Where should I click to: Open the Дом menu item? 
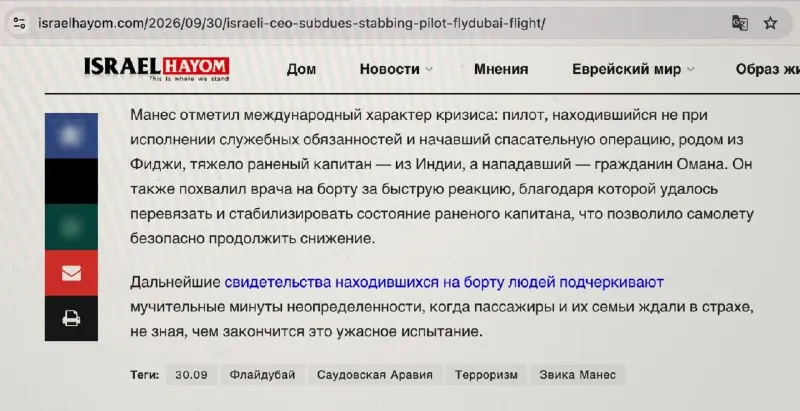tap(301, 69)
